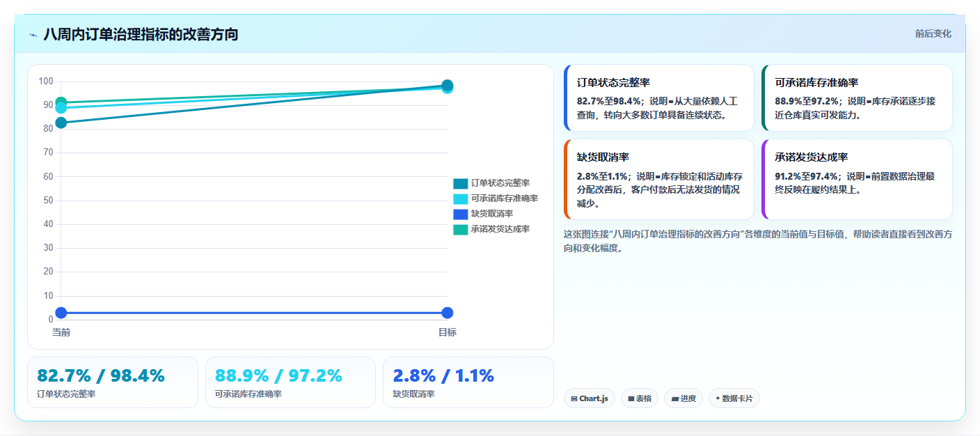Image resolution: width=980 pixels, height=436 pixels.
Task: Select the 可承诺库存准确率 point at 当前 (88.9)
Action: (x=61, y=108)
